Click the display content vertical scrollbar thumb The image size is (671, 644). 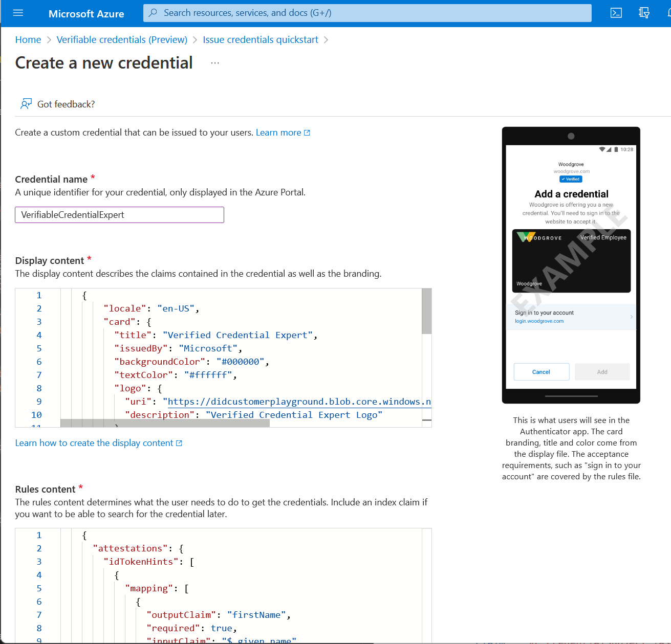[426, 311]
